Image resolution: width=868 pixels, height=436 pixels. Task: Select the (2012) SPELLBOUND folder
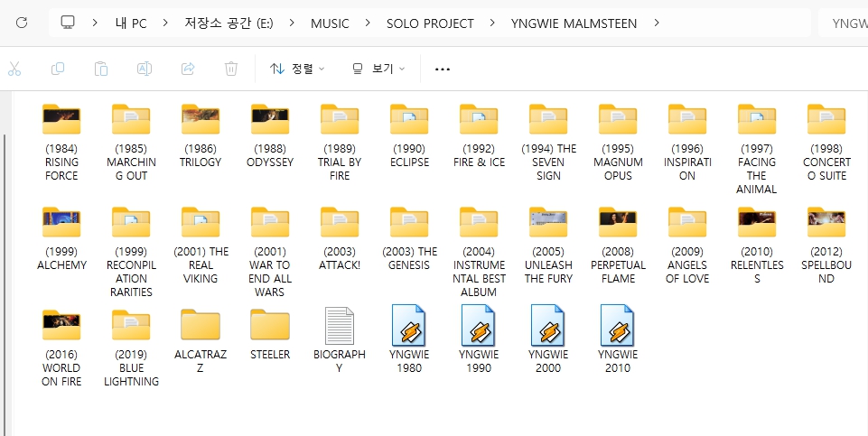point(826,246)
